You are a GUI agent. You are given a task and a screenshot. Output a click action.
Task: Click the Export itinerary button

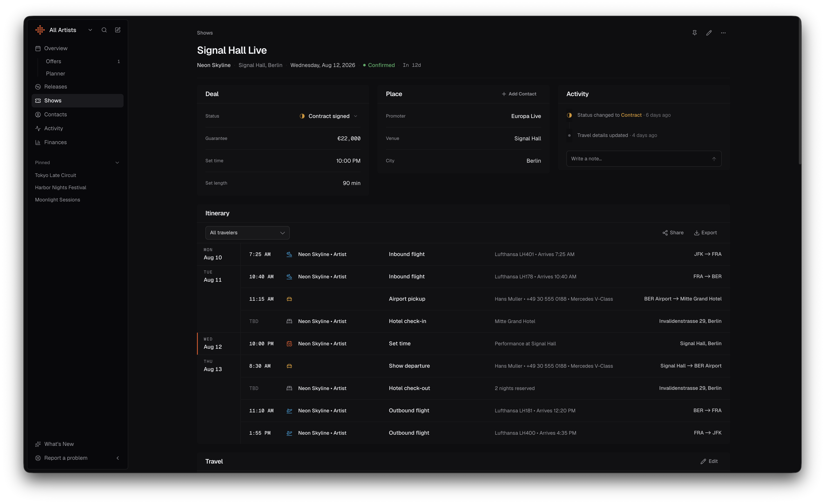pos(705,233)
